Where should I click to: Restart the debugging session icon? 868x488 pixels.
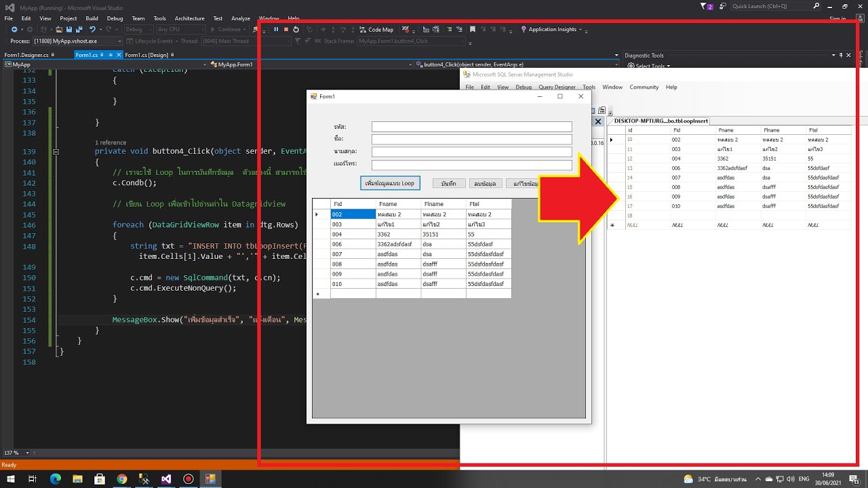pos(296,29)
